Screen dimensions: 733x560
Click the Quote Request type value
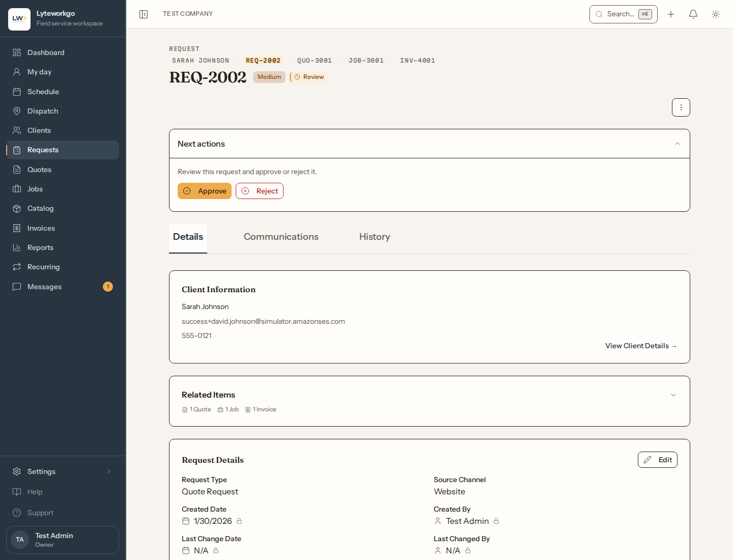(210, 491)
